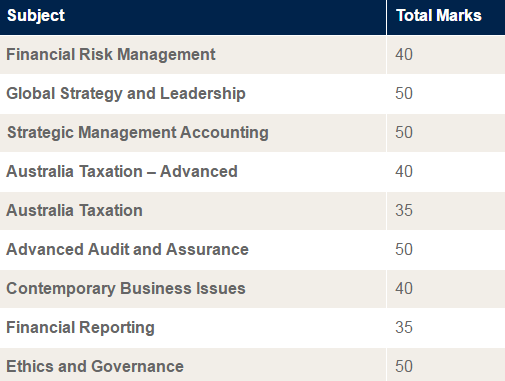Select the Financial Reporting subject cell
505x381 pixels.
[193, 328]
